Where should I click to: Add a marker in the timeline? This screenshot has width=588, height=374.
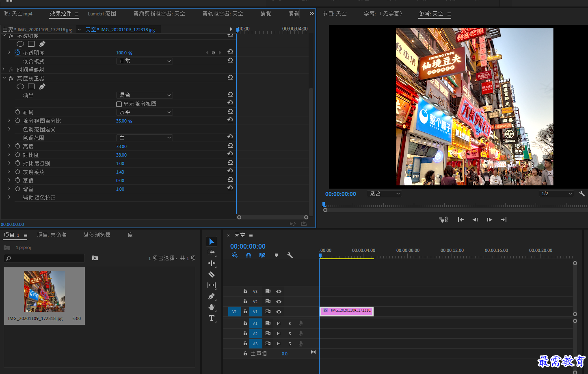[x=276, y=255]
